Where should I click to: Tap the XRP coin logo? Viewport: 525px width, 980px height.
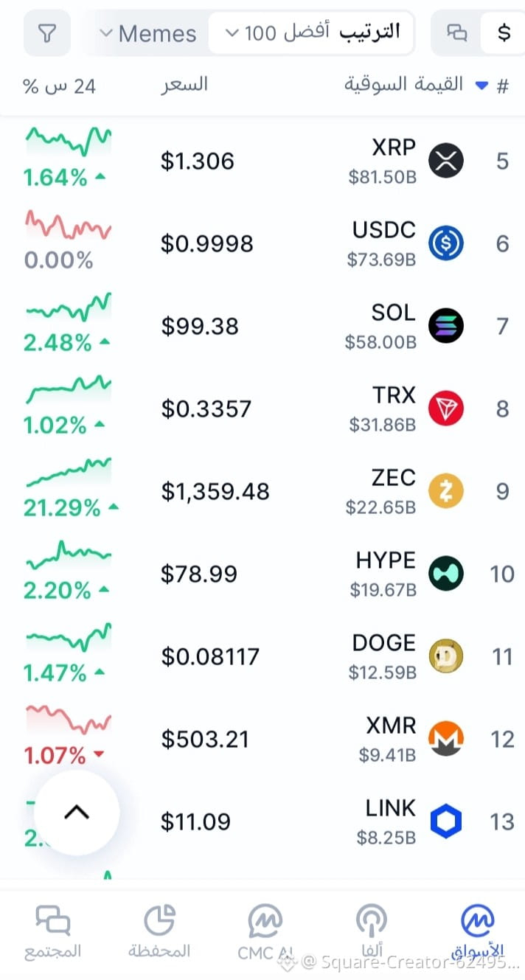(446, 161)
